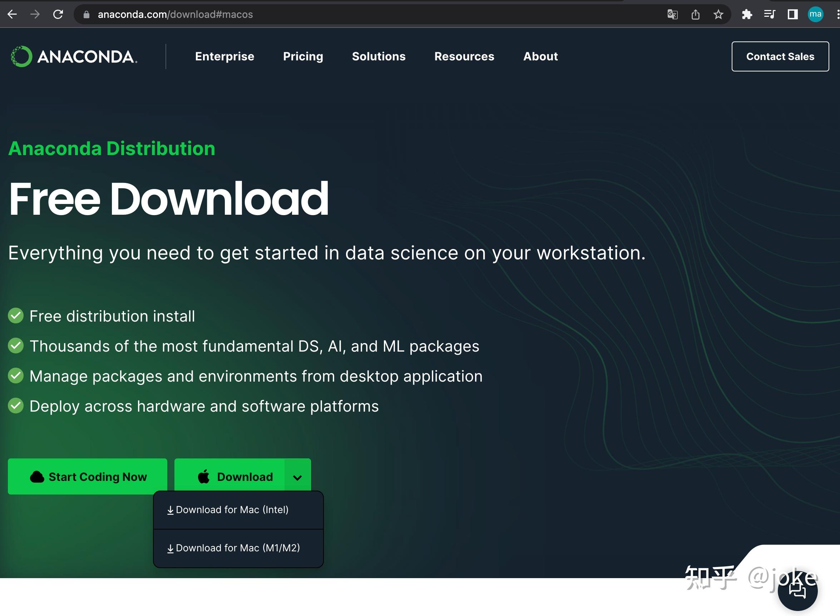Open the extensions puzzle icon
Screen dimensions: 840x616
click(747, 15)
